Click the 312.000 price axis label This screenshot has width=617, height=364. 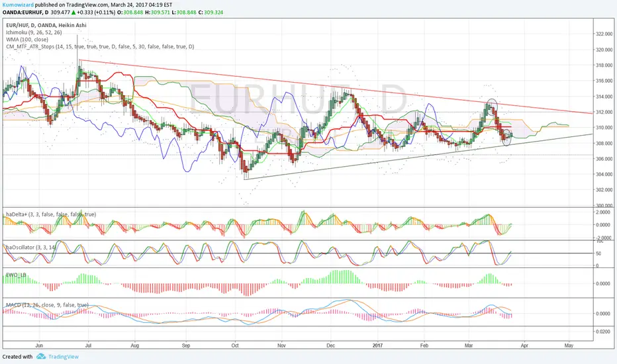tap(604, 112)
